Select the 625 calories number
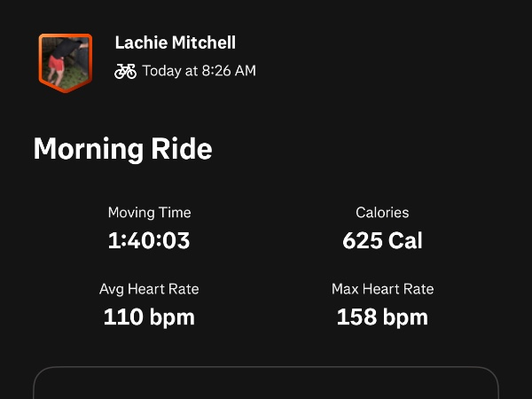The width and height of the screenshot is (532, 399). pyautogui.click(x=362, y=240)
